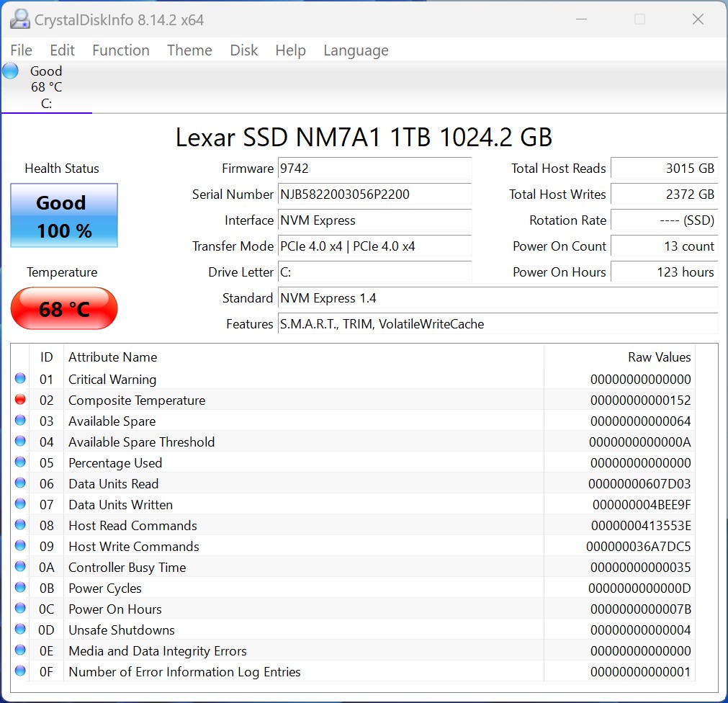
Task: Click the CrystalDiskInfo app icon in title bar
Action: [19, 19]
